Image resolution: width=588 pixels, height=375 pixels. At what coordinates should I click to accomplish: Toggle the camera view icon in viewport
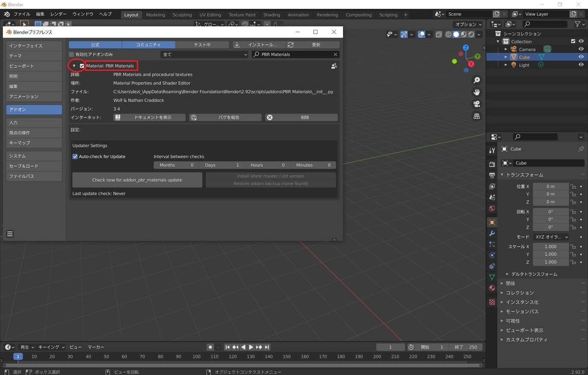[476, 104]
